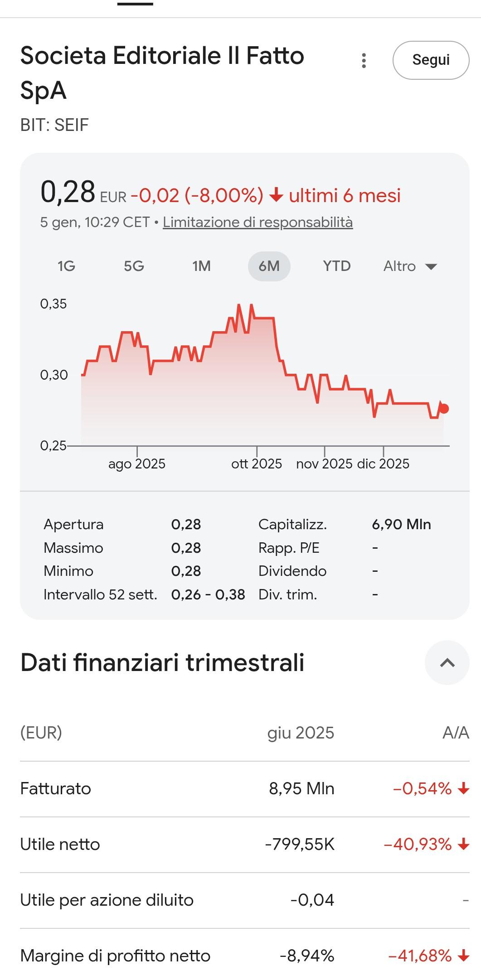
Task: Open the Altro range dropdown
Action: [410, 266]
